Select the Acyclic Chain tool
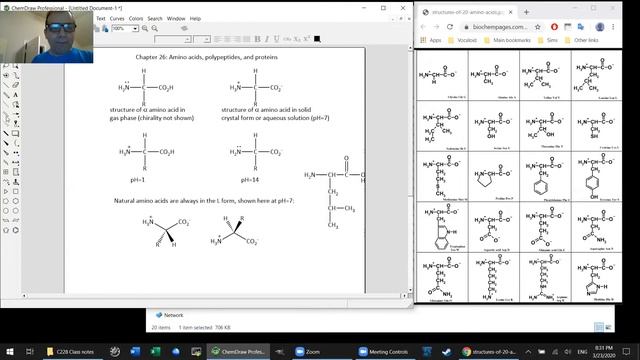Image resolution: width=640 pixels, height=360 pixels. coord(6,182)
